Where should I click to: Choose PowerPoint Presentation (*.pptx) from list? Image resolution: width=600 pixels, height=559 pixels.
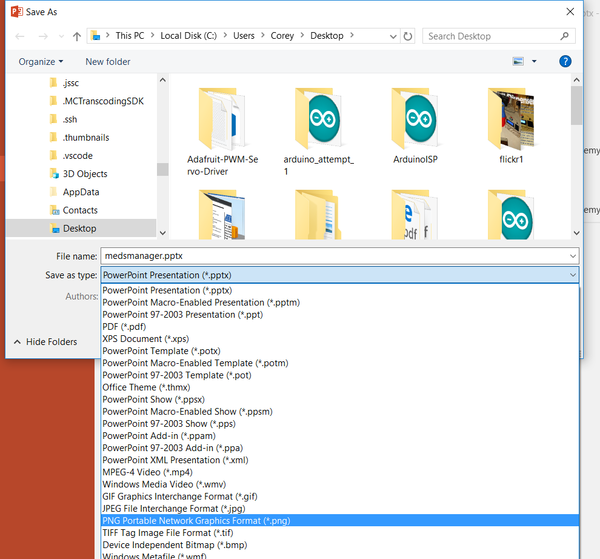pos(340,290)
